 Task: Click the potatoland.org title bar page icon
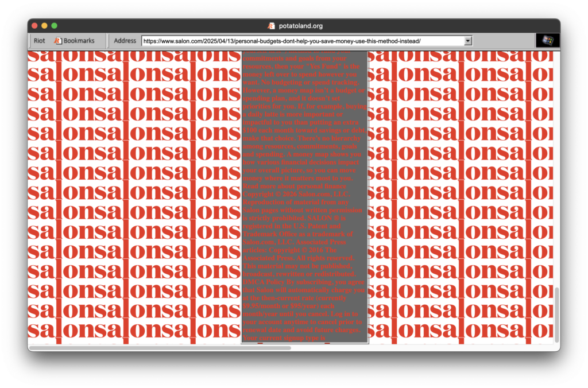[x=272, y=26]
